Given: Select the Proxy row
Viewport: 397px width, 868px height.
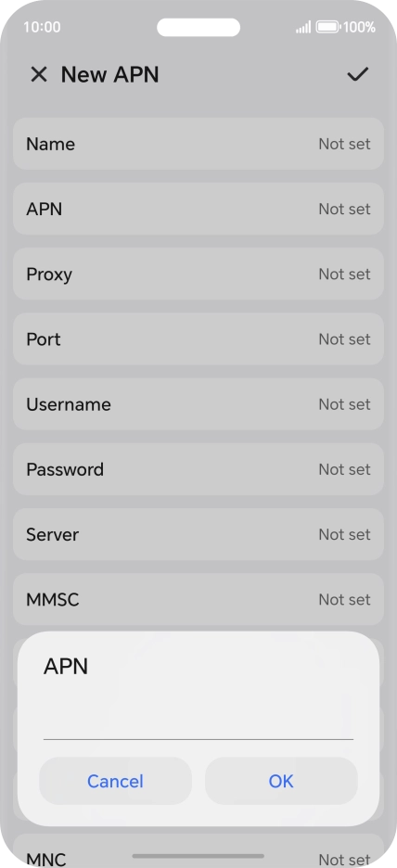Looking at the screenshot, I should tap(198, 274).
